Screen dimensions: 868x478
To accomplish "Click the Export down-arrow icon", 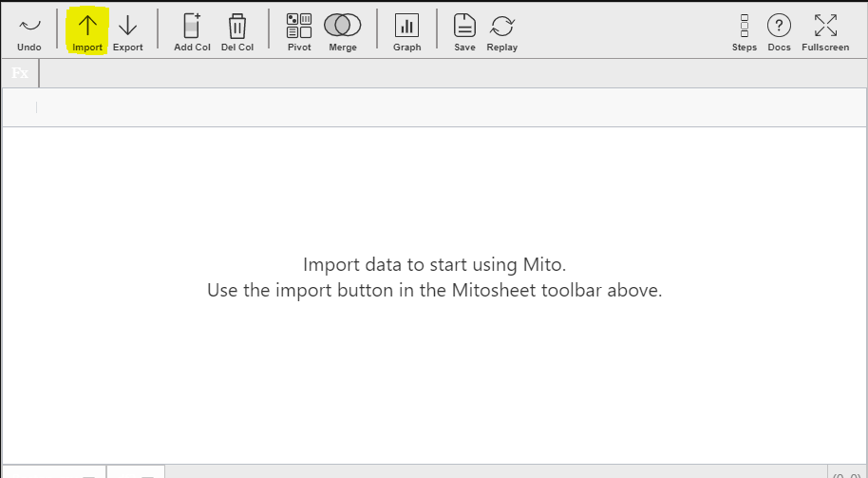I will point(128,26).
